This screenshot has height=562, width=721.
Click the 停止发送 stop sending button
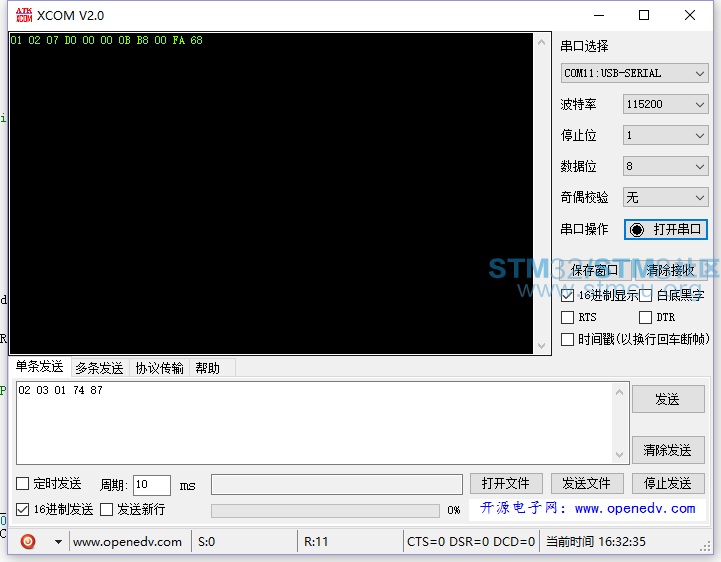click(668, 483)
